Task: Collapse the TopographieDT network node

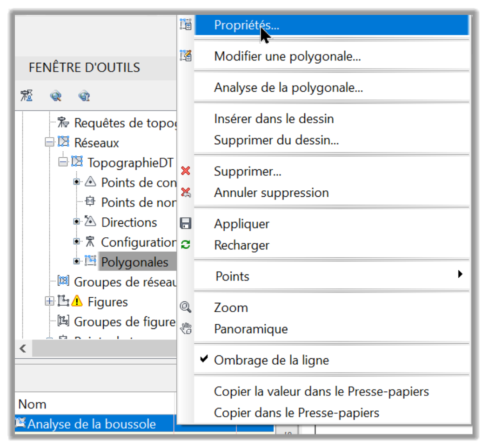Action: pyautogui.click(x=63, y=162)
